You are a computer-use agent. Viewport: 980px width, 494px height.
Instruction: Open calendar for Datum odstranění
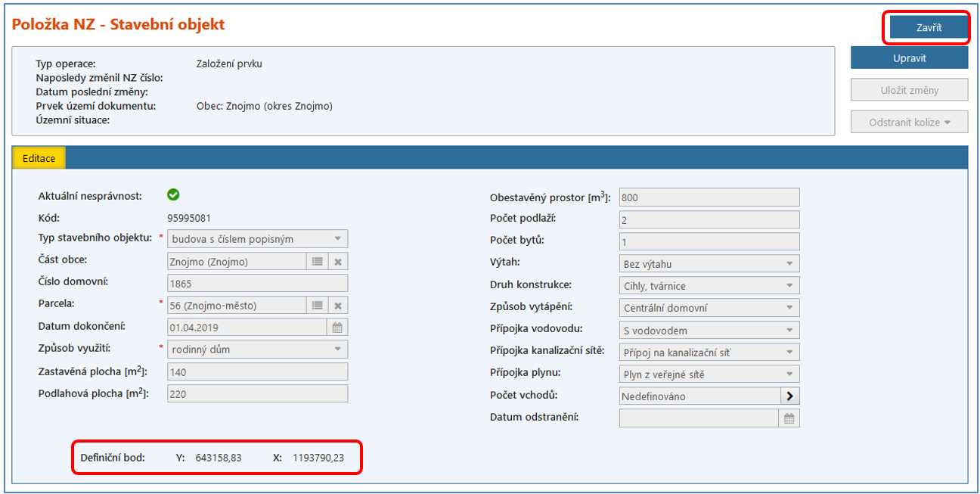789,418
